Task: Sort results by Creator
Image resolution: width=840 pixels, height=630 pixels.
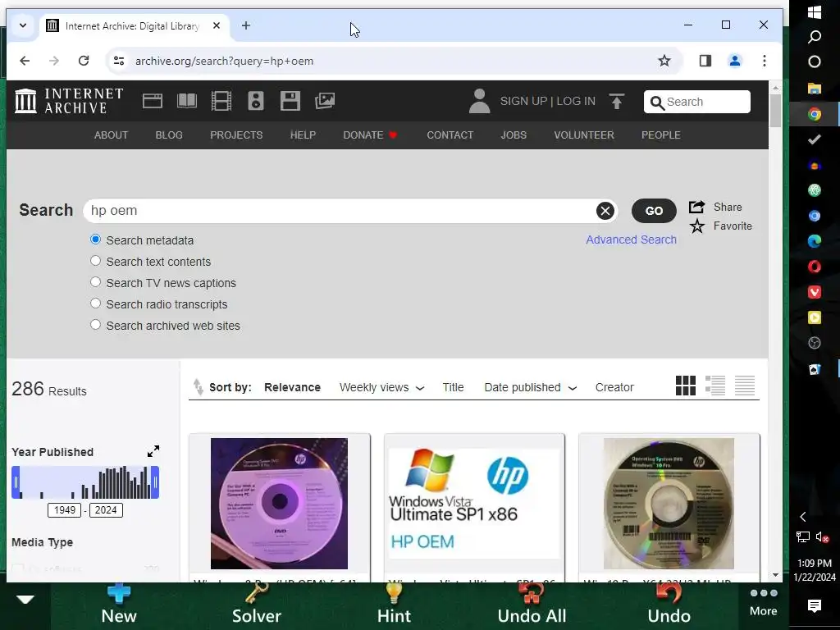Action: (614, 387)
